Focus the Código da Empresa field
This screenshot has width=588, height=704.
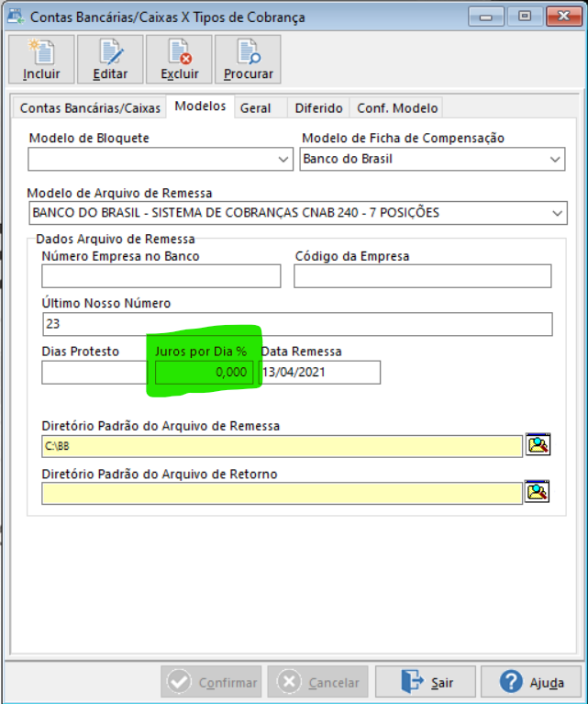point(422,276)
